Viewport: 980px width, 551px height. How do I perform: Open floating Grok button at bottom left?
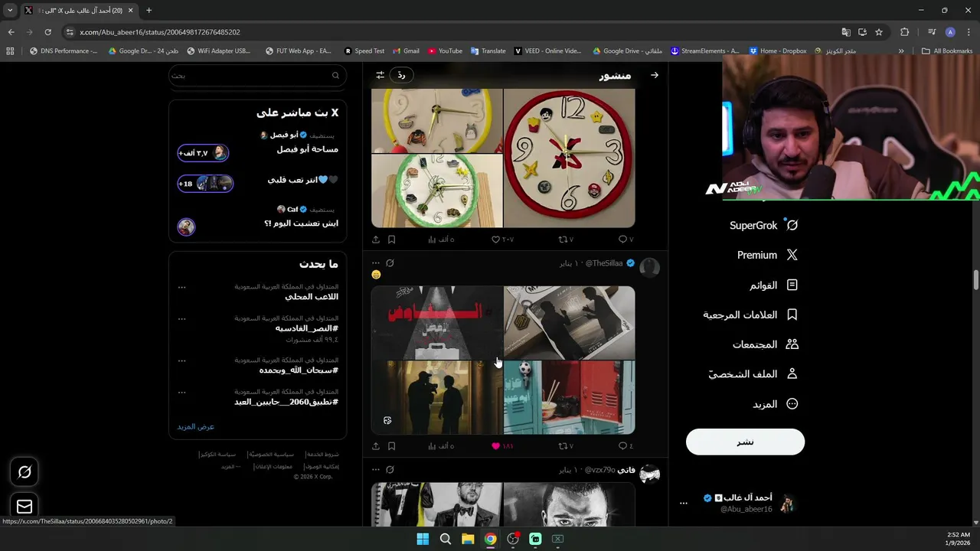tap(24, 473)
